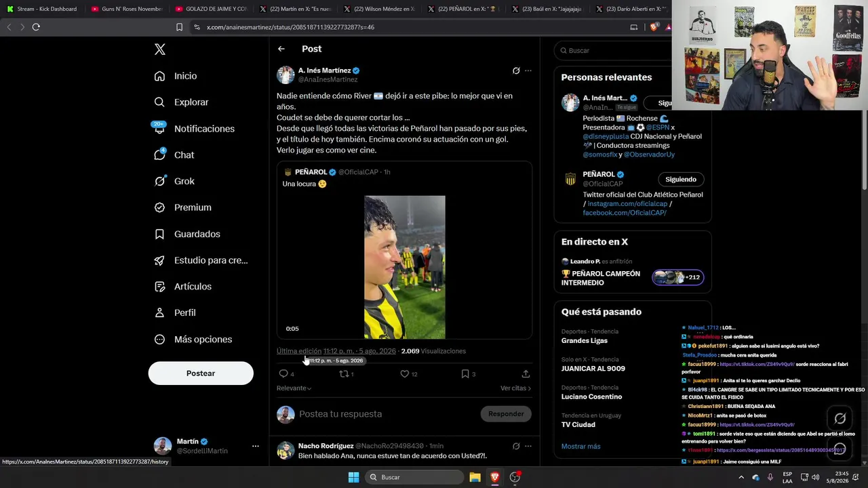Image resolution: width=868 pixels, height=488 pixels.
Task: Open Grok from the sidebar
Action: point(174,181)
